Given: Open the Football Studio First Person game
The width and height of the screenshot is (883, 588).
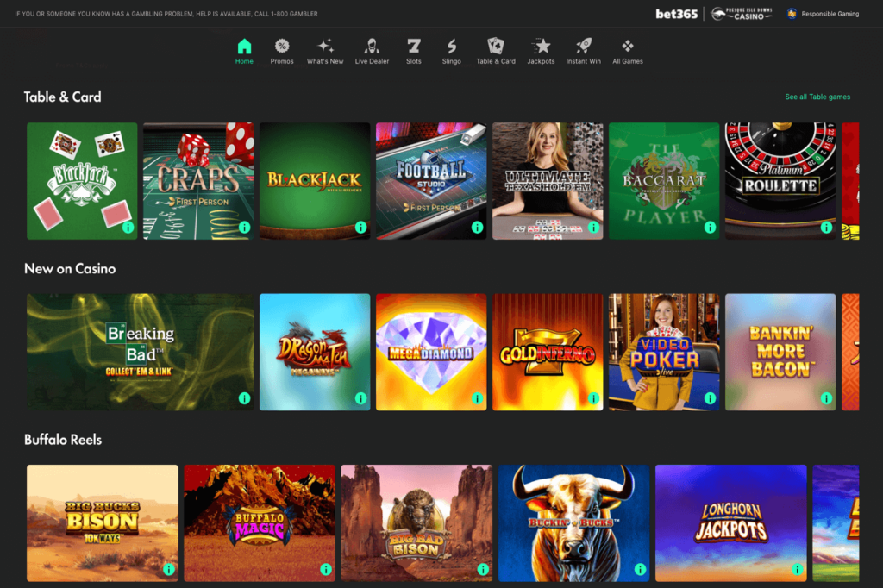Looking at the screenshot, I should (431, 181).
